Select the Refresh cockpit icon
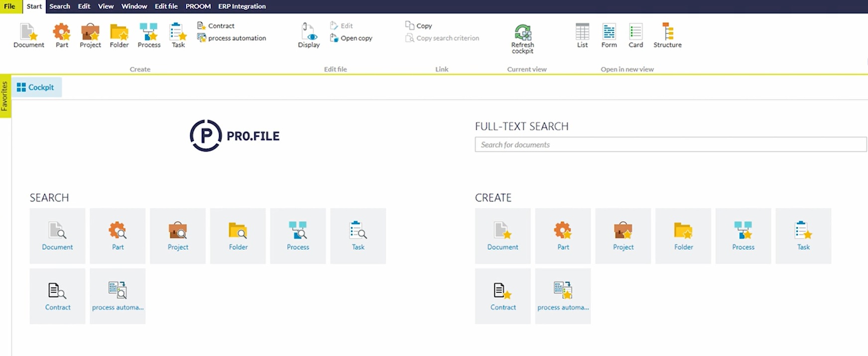 coord(522,33)
